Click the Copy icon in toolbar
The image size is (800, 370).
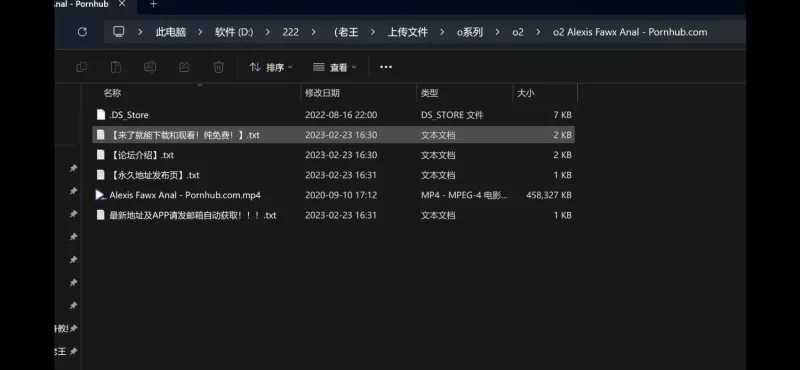click(x=81, y=67)
